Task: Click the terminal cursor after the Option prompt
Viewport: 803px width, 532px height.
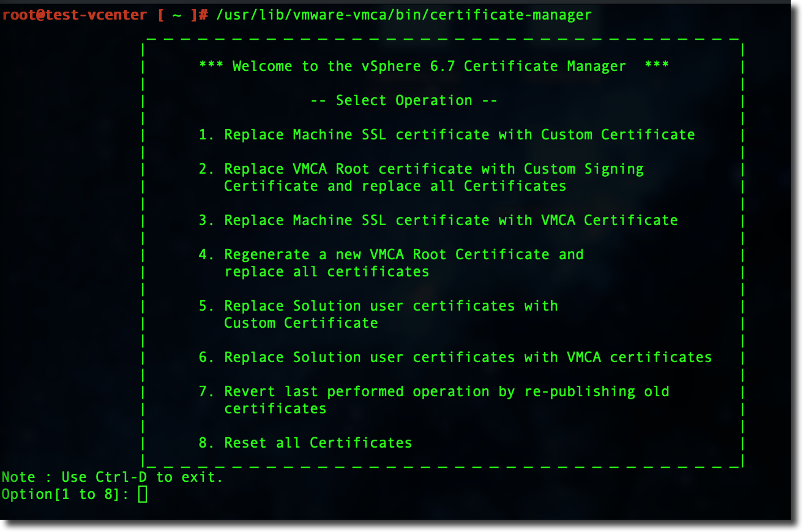Action: coord(143,494)
